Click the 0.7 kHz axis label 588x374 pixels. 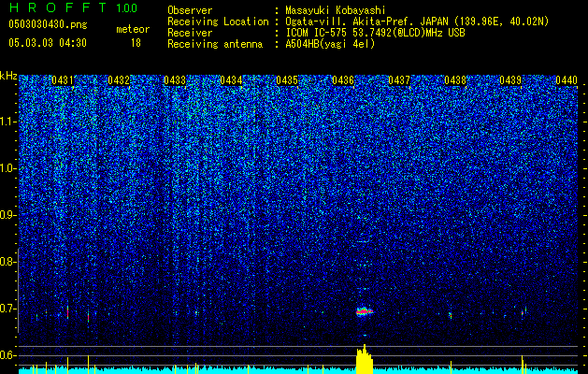tap(7, 309)
